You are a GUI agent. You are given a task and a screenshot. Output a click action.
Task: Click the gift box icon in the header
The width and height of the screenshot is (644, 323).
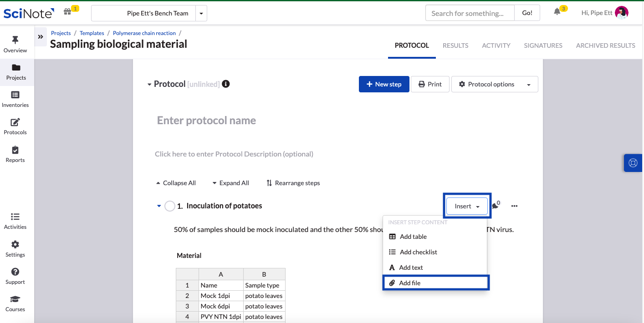tap(67, 11)
